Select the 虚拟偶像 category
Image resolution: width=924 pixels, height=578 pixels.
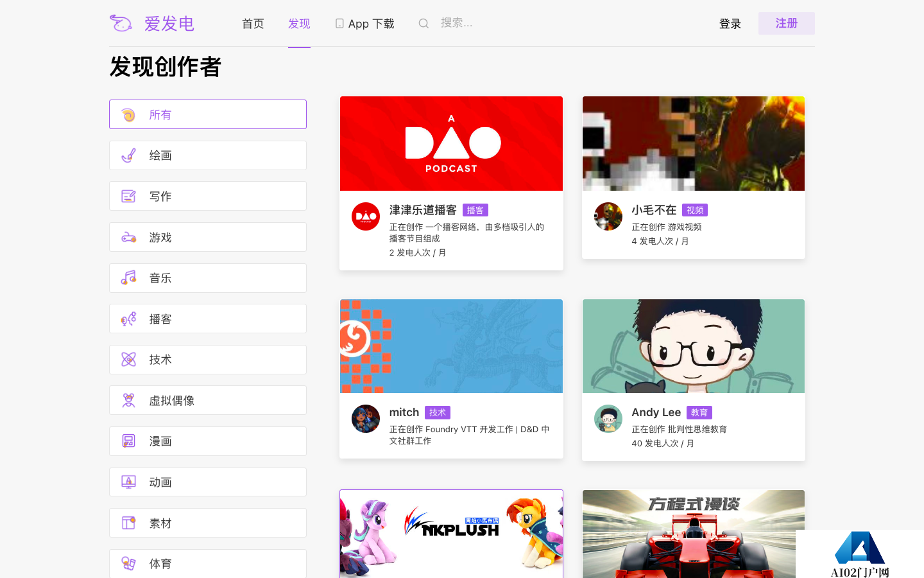tap(208, 400)
